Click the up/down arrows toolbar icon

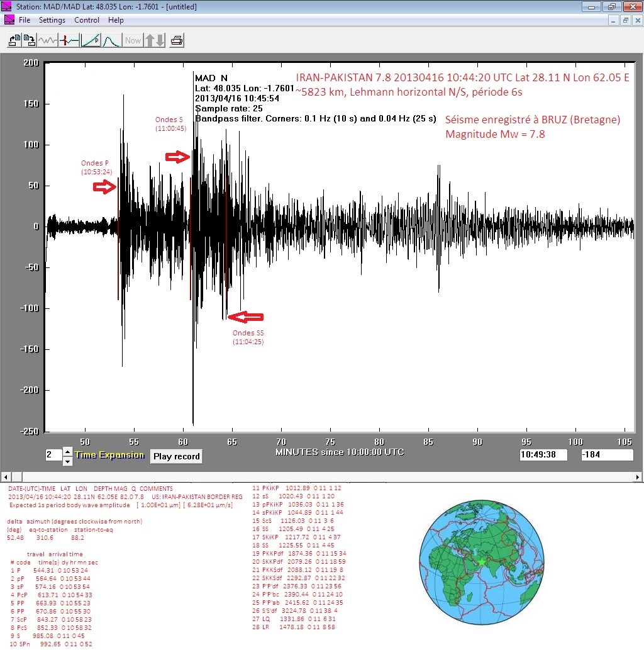tap(155, 41)
